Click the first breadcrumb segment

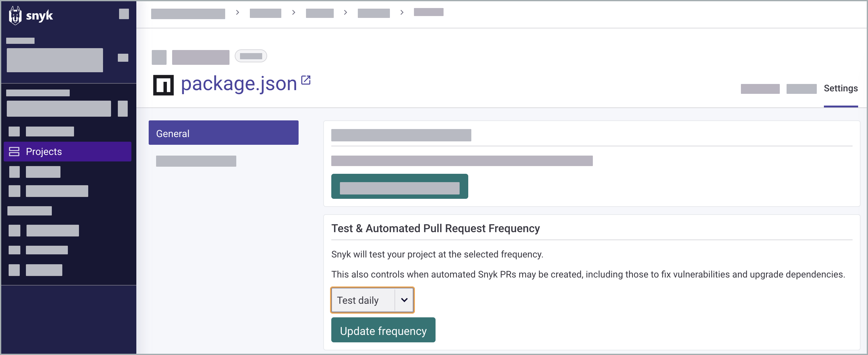[x=188, y=14]
